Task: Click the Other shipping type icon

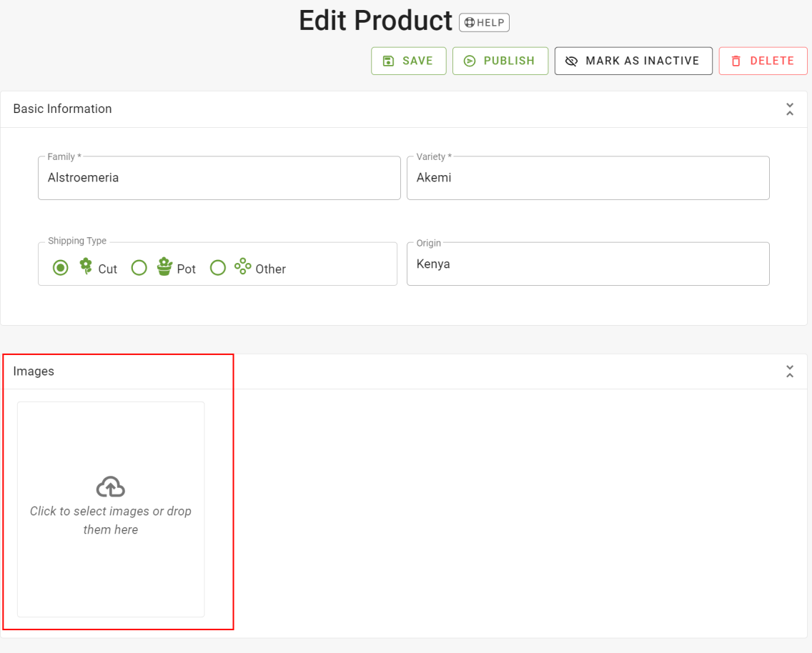Action: pyautogui.click(x=243, y=266)
